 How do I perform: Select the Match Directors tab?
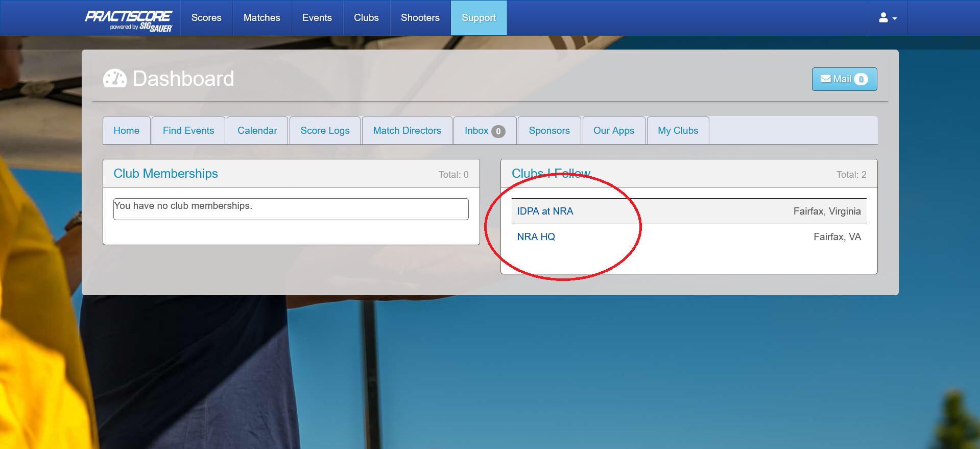(x=407, y=131)
